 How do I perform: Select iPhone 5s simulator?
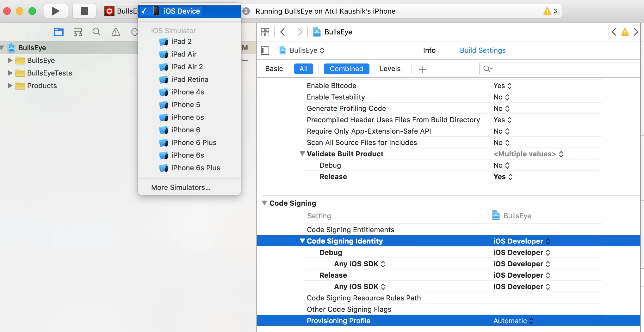pos(189,117)
